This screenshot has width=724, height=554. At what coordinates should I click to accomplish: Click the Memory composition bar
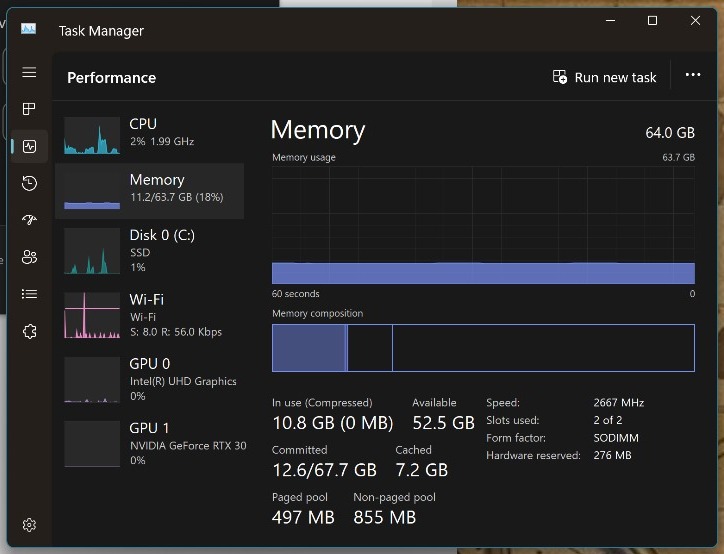point(483,348)
